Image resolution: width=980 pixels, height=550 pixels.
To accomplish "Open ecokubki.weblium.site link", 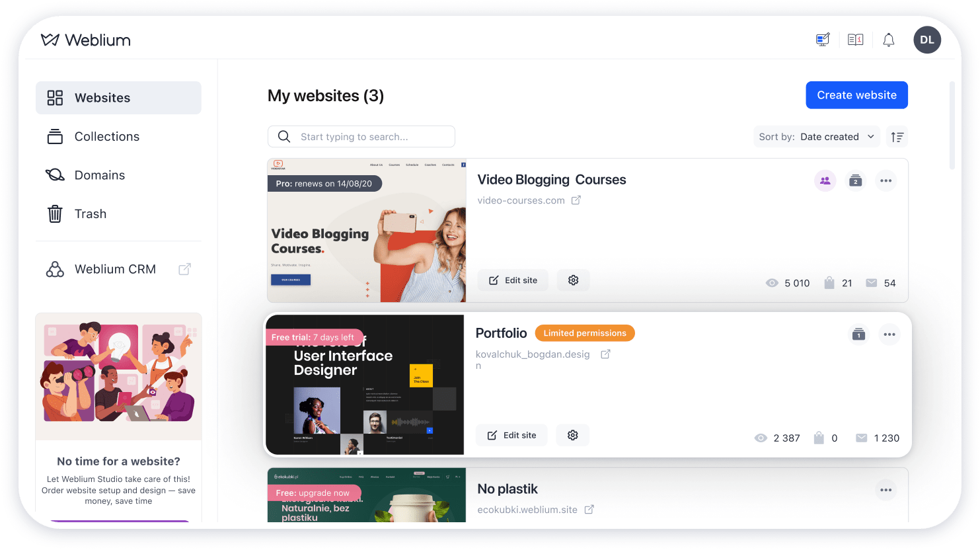I will coord(527,510).
